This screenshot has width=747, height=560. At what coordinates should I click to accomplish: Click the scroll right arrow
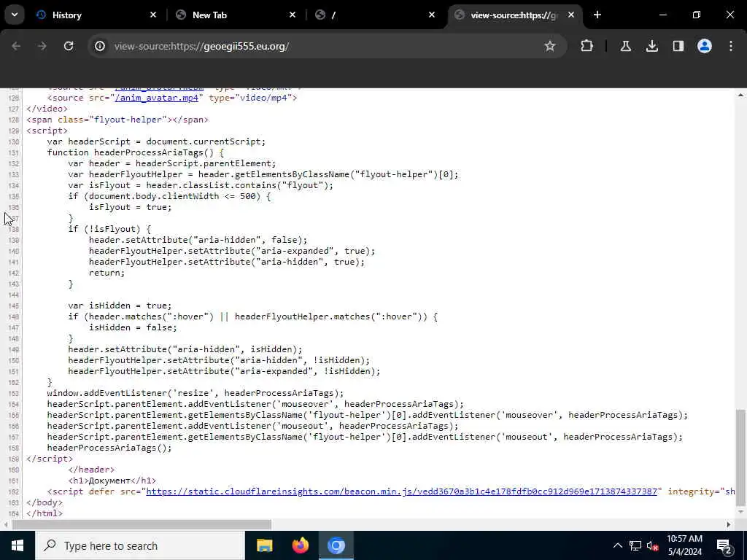729,524
